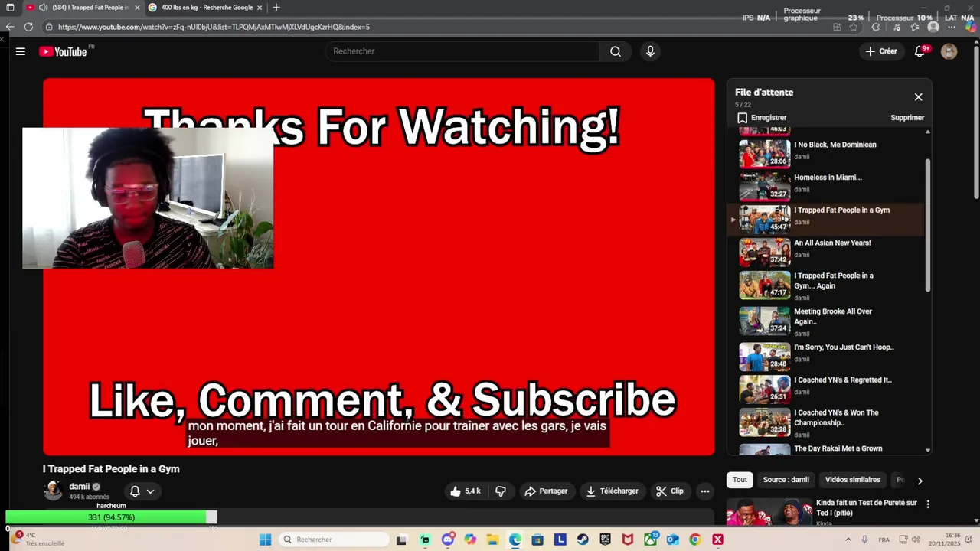Screen dimensions: 980x551
Task: Click the Windows taskbar Rechercher search box
Action: point(335,540)
